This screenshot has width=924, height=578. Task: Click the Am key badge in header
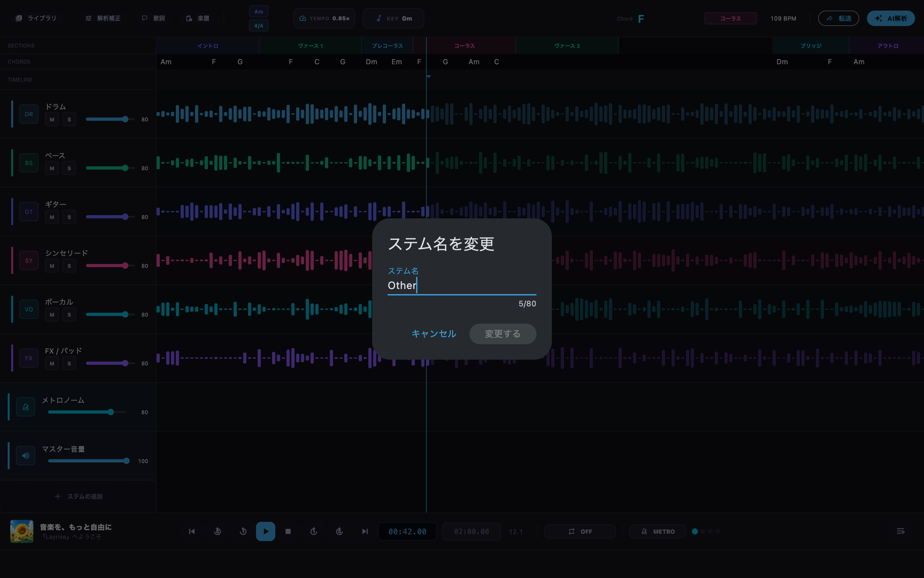click(259, 12)
